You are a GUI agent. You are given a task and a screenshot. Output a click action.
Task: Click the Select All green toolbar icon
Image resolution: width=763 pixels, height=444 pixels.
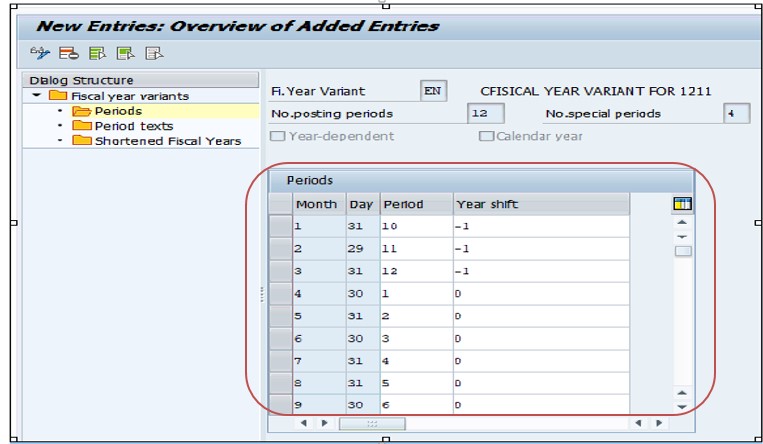pos(97,53)
